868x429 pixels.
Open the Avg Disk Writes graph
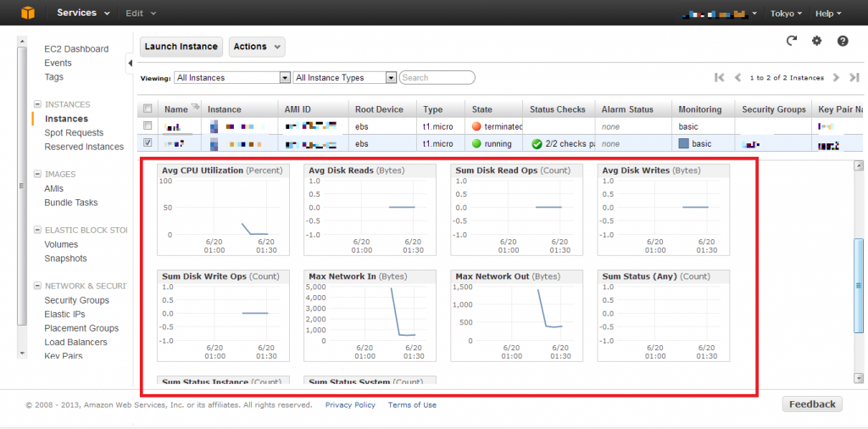click(663, 209)
